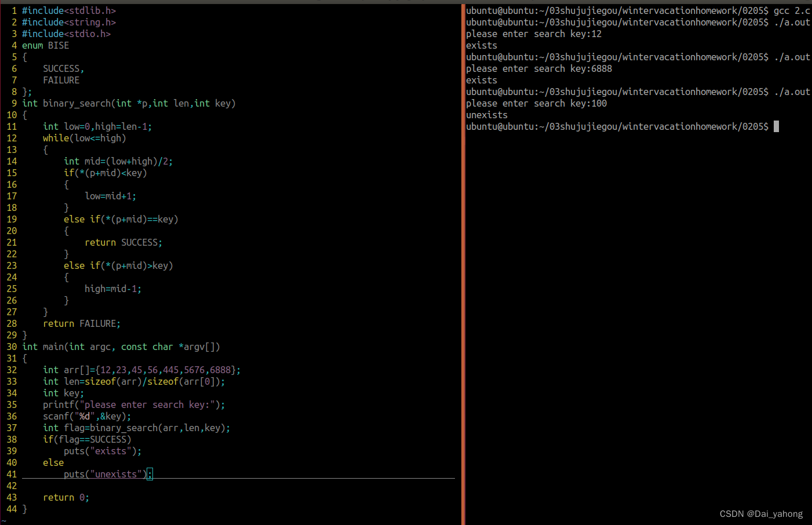The height and width of the screenshot is (525, 812).
Task: Click the closing brace on line 44
Action: (x=24, y=509)
